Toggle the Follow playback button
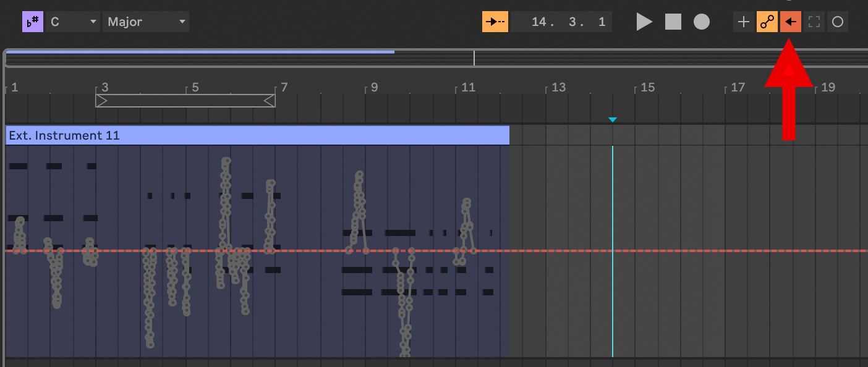This screenshot has width=868, height=367. tap(495, 22)
